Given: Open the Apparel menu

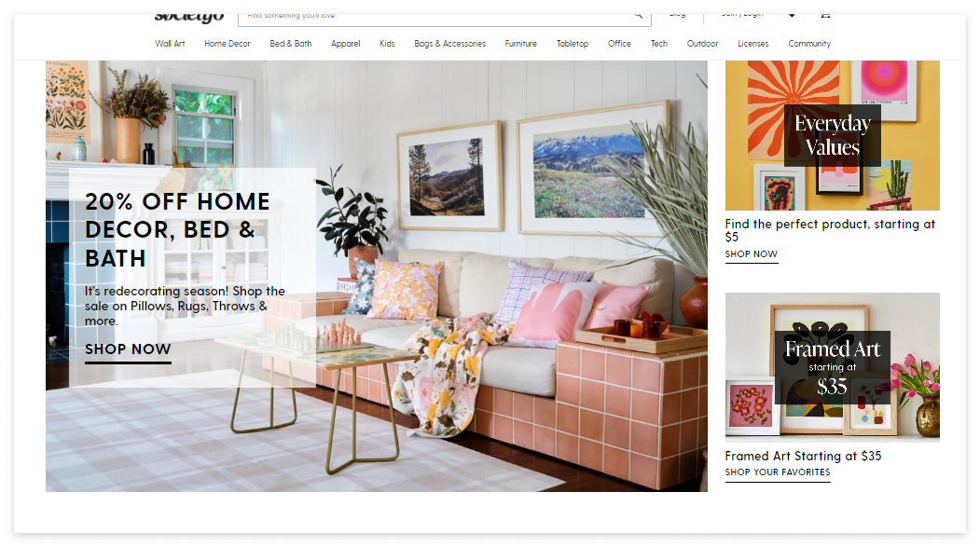Looking at the screenshot, I should click(346, 44).
